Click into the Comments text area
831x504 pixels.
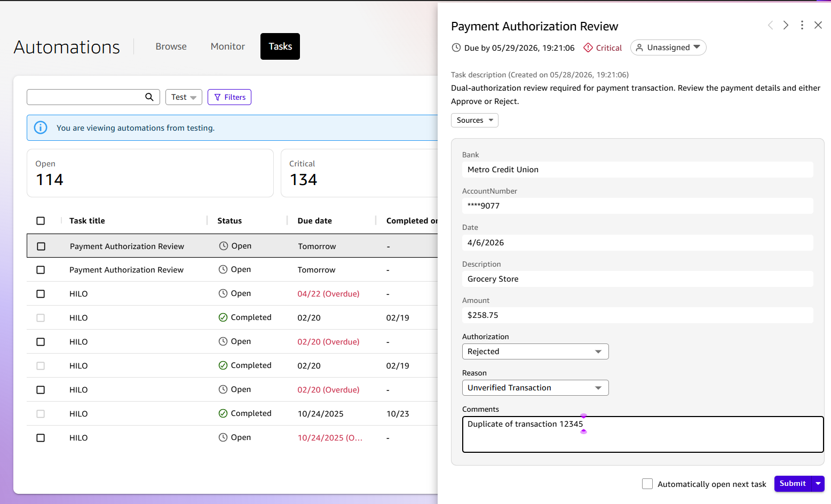(643, 434)
